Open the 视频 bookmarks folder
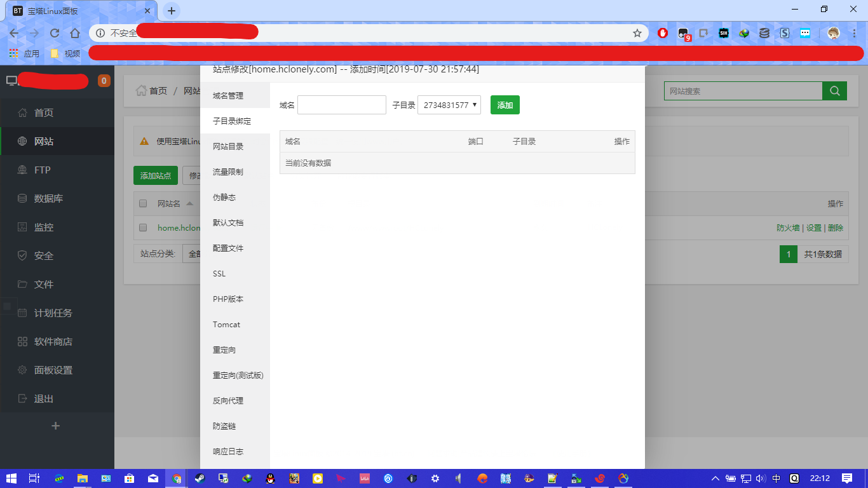The width and height of the screenshot is (868, 488). (x=65, y=54)
